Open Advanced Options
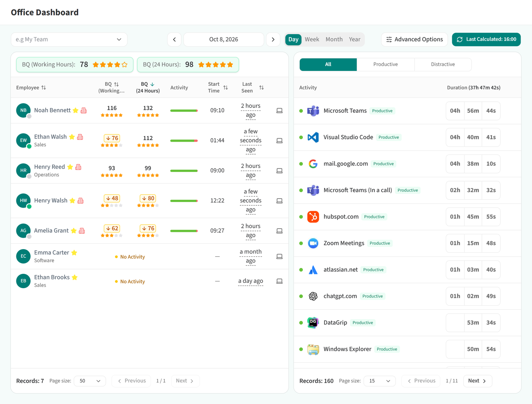The width and height of the screenshot is (532, 404). [x=415, y=39]
